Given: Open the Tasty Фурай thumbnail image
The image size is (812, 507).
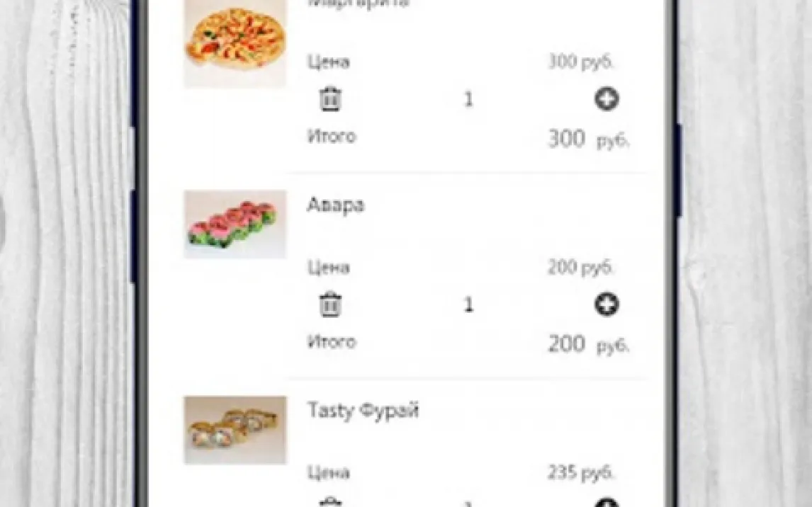Looking at the screenshot, I should click(235, 430).
